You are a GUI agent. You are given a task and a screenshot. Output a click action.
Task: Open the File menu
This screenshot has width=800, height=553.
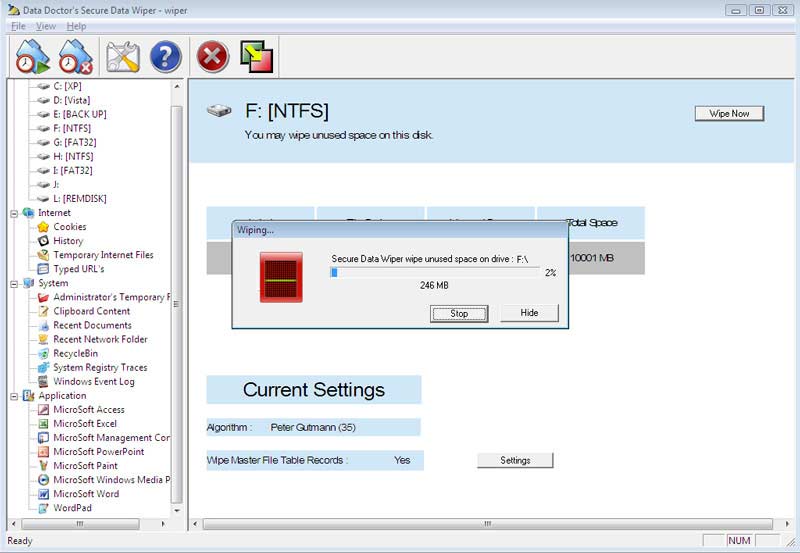point(18,26)
